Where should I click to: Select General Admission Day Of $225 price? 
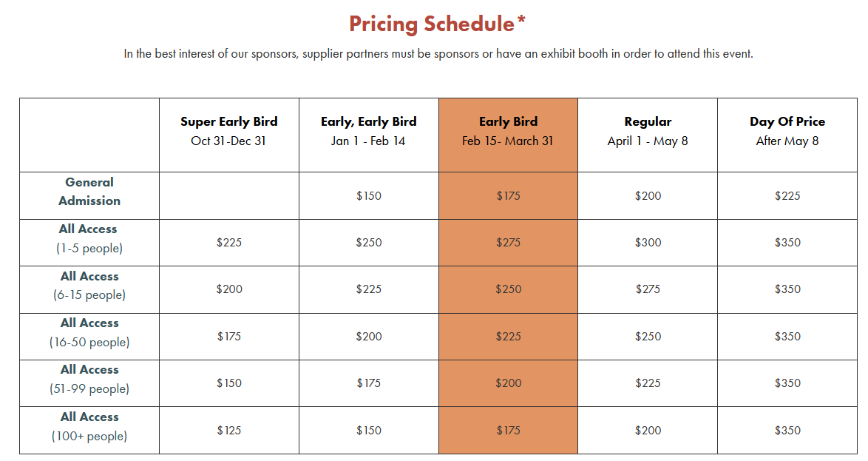coord(787,196)
